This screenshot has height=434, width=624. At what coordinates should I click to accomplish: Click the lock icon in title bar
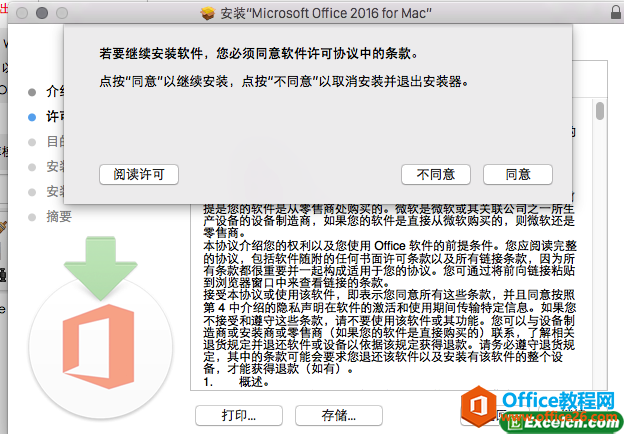[616, 12]
